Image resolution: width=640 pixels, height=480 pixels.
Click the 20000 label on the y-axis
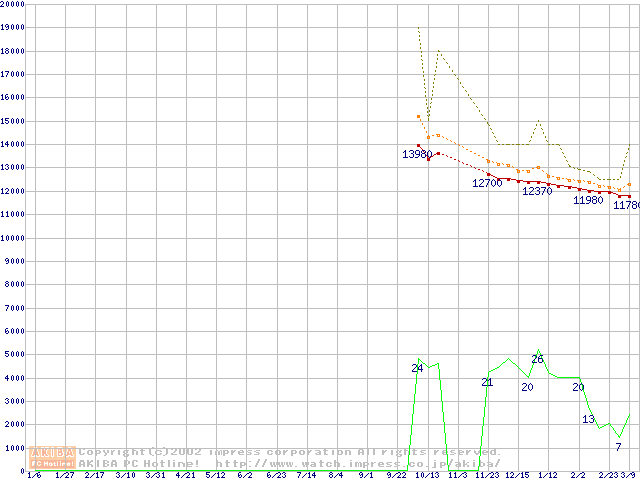[x=13, y=5]
